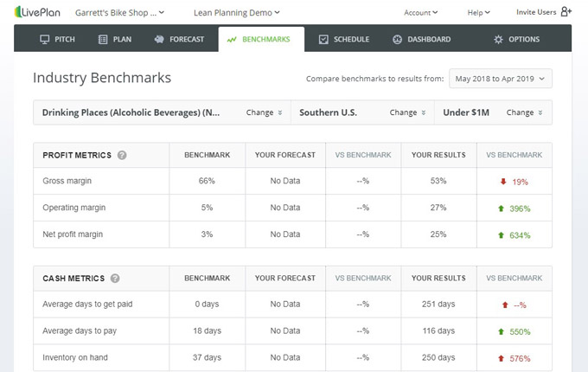
Task: Click the Profit Metrics help icon
Action: (122, 156)
